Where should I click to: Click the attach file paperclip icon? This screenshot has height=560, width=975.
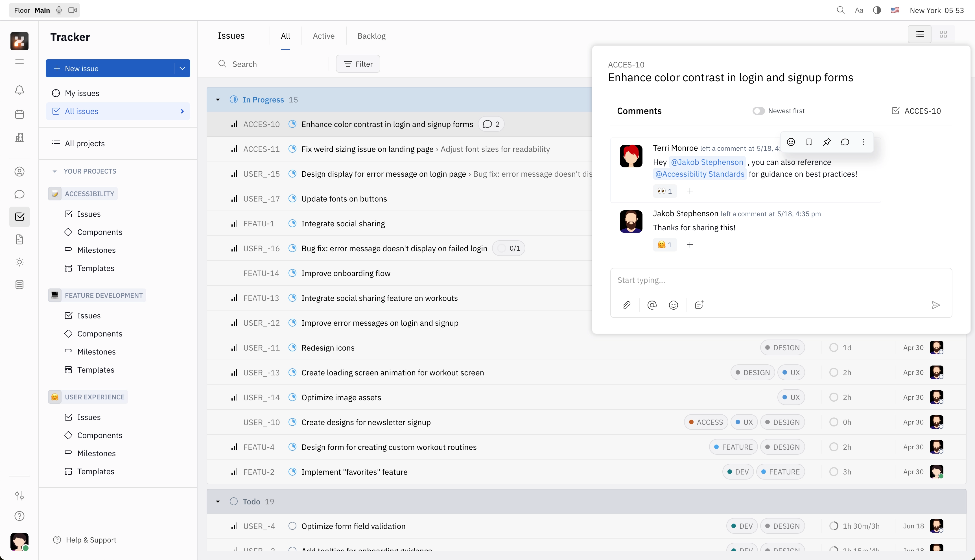[627, 305]
